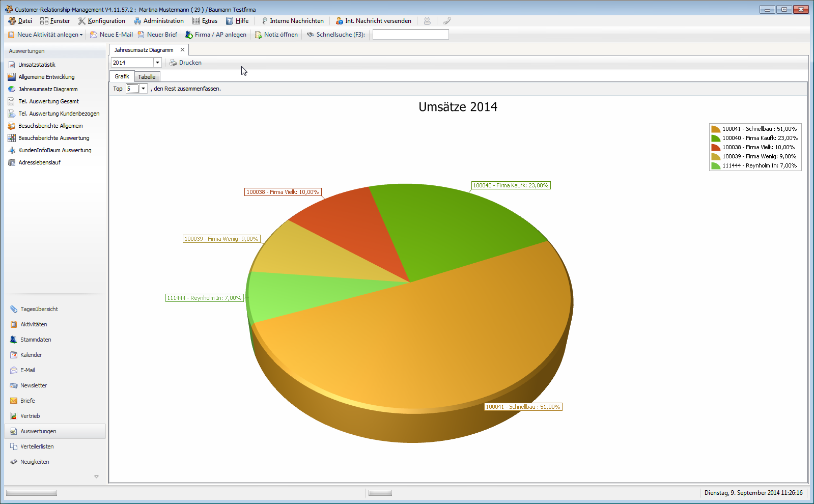Expand Neue Aktivität anlegen dropdown arrow
This screenshot has width=814, height=504.
(81, 35)
